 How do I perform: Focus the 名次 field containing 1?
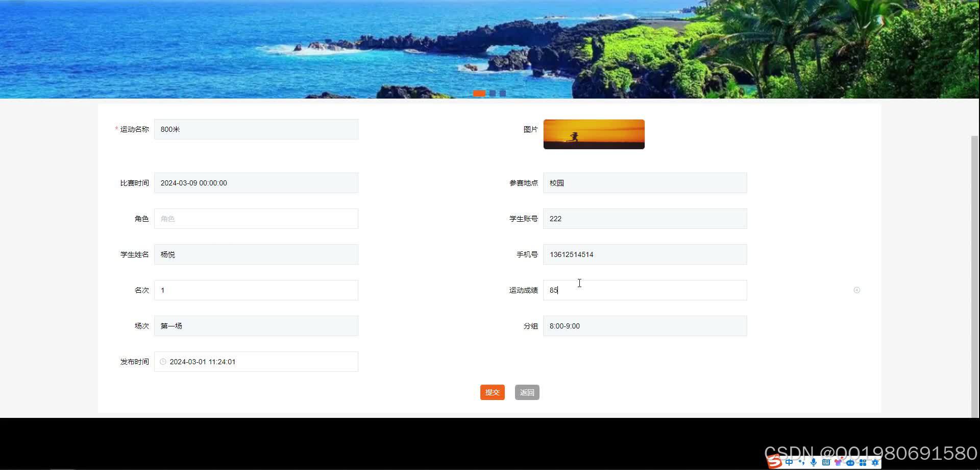[256, 290]
